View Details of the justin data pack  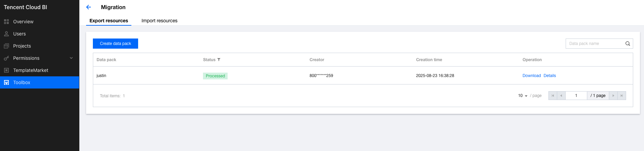click(x=550, y=76)
